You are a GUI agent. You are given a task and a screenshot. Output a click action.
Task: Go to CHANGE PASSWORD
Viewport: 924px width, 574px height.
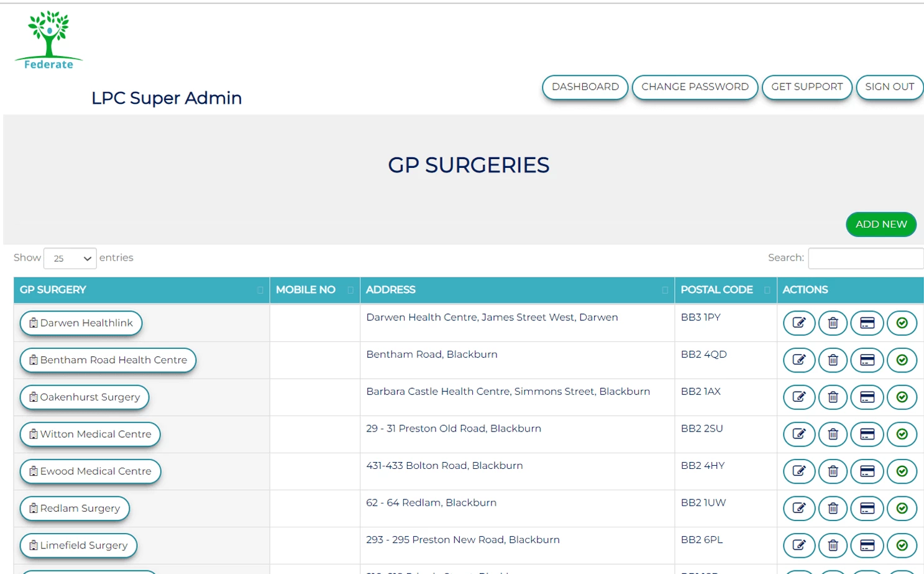pyautogui.click(x=694, y=87)
